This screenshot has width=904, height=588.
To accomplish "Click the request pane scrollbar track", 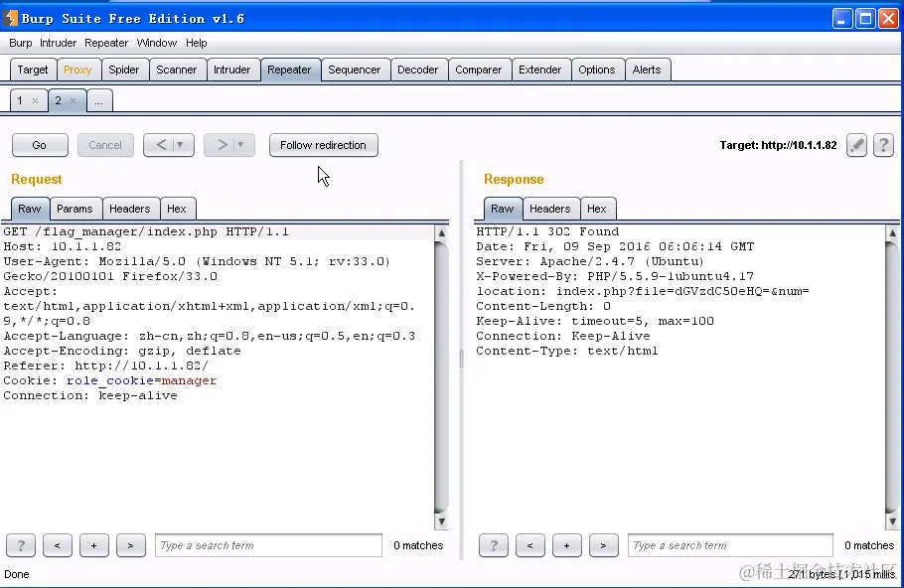I will coord(441,377).
